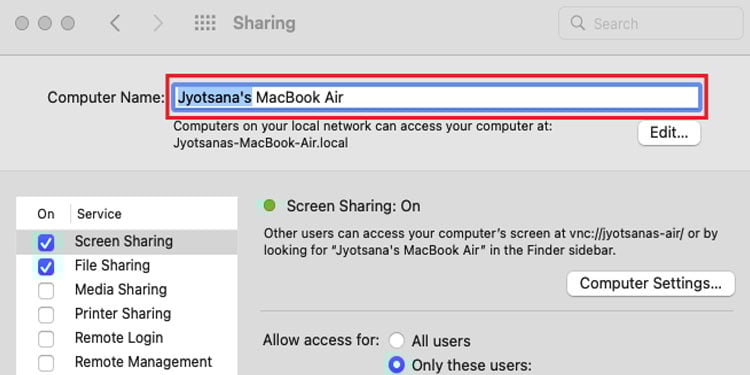Open the Computer Settings… button

pos(651,284)
